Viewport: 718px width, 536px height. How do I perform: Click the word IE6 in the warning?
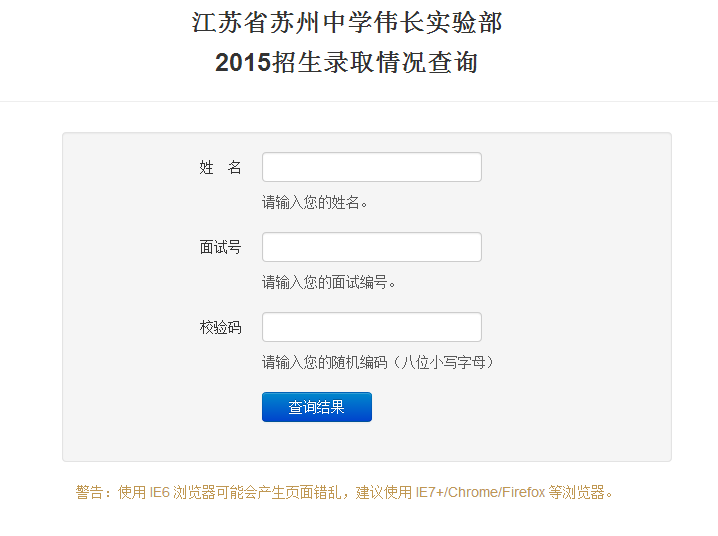click(x=159, y=492)
